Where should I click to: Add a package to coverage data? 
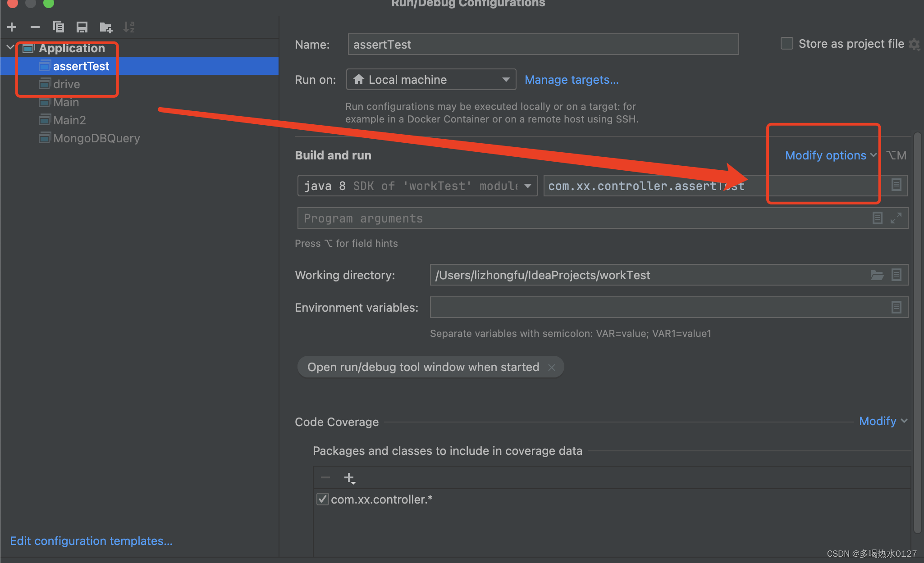(x=350, y=477)
